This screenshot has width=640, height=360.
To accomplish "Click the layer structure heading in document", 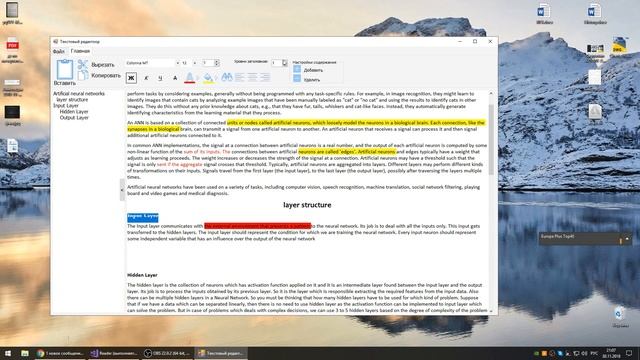I will [x=307, y=205].
